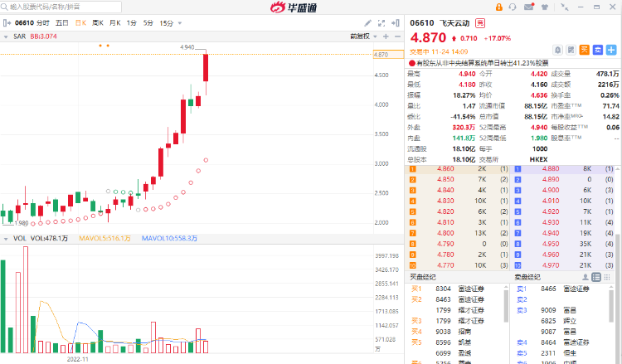
Task: Click the current price label 4.870 on axis
Action: [388, 55]
